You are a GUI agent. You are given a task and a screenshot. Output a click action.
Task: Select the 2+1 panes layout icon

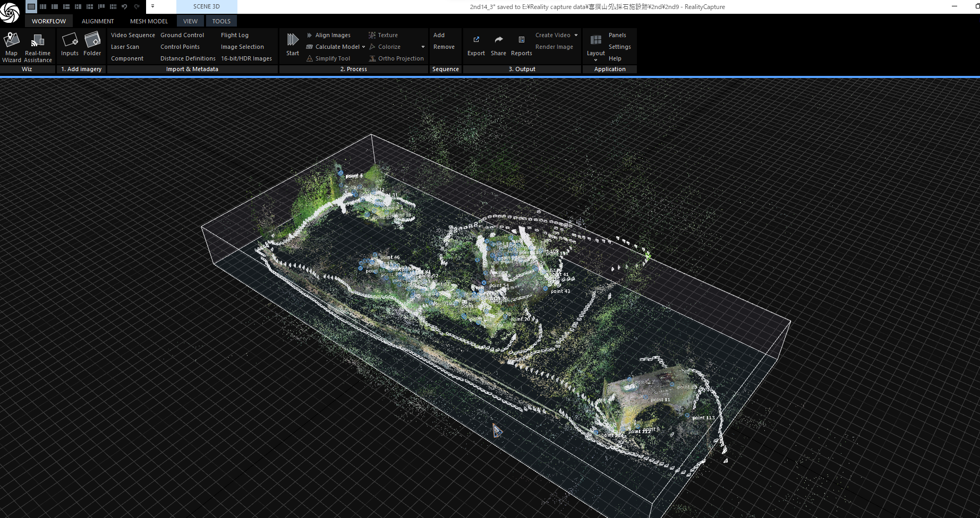[78, 6]
